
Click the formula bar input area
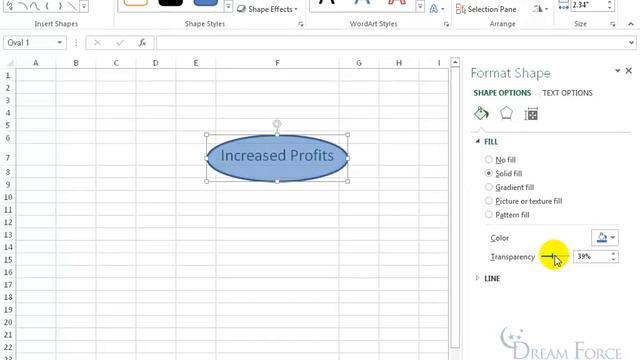pyautogui.click(x=391, y=42)
